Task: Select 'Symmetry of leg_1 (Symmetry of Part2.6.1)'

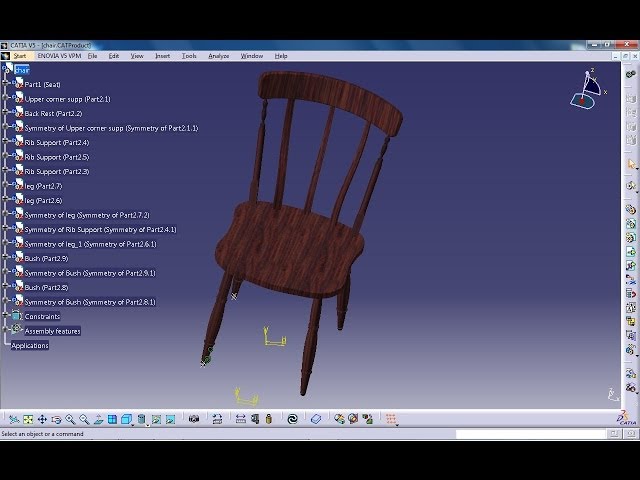Action: [90, 244]
